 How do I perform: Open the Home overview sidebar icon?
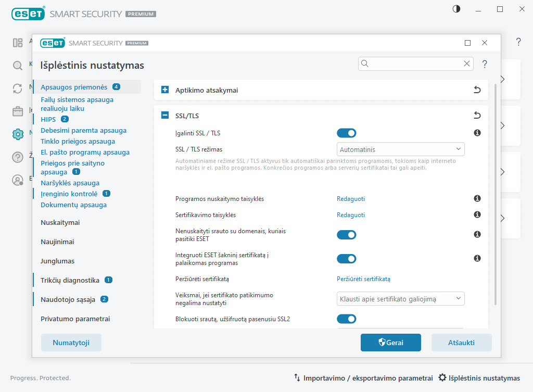click(17, 42)
